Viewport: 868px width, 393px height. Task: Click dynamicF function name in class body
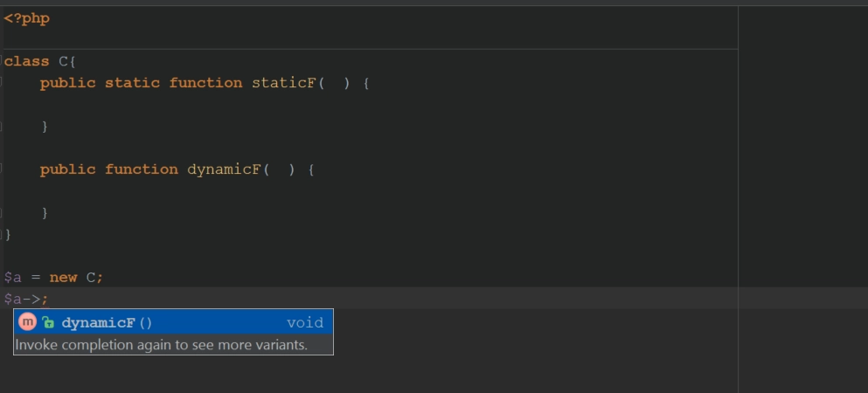[x=224, y=169]
